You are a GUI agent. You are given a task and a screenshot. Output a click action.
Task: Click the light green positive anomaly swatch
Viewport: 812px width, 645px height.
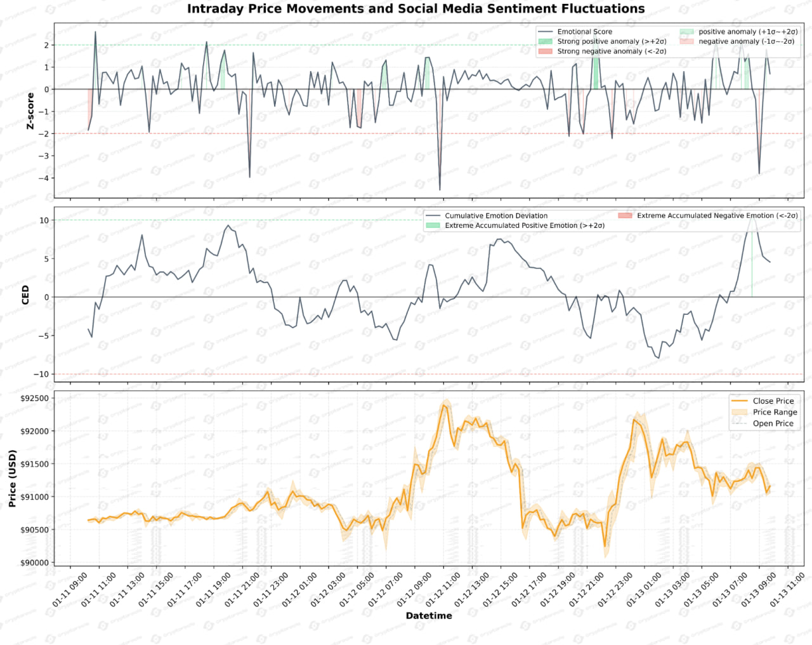click(x=686, y=32)
